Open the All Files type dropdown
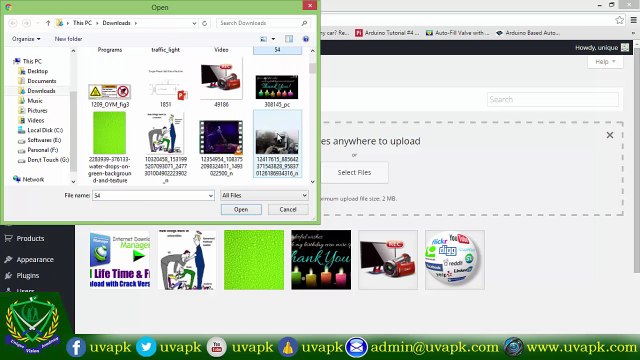Viewport: 640px width, 360px height. pyautogui.click(x=264, y=196)
